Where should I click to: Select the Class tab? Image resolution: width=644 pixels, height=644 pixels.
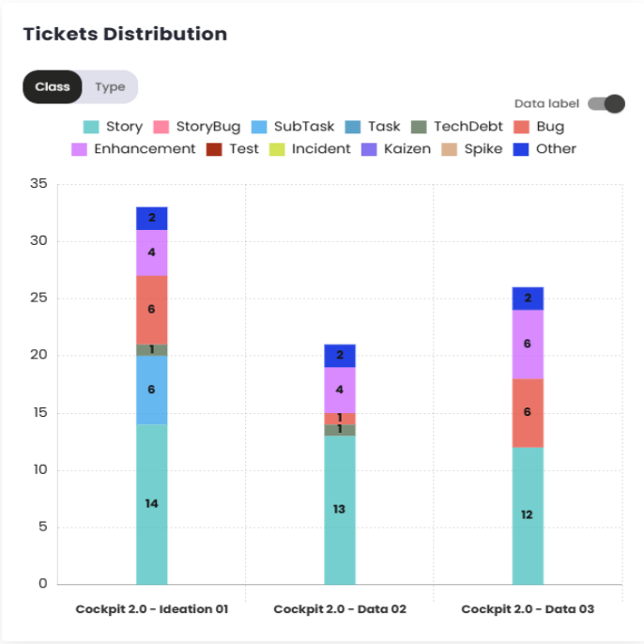pyautogui.click(x=53, y=87)
